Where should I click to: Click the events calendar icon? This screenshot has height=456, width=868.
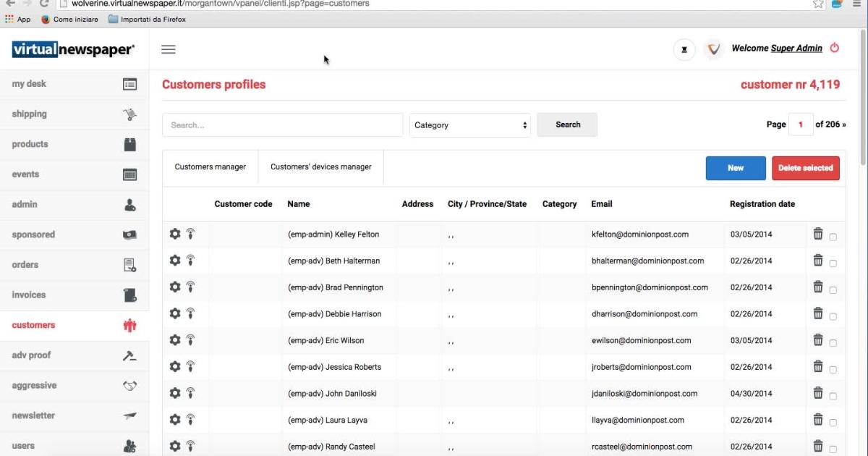[x=129, y=174]
